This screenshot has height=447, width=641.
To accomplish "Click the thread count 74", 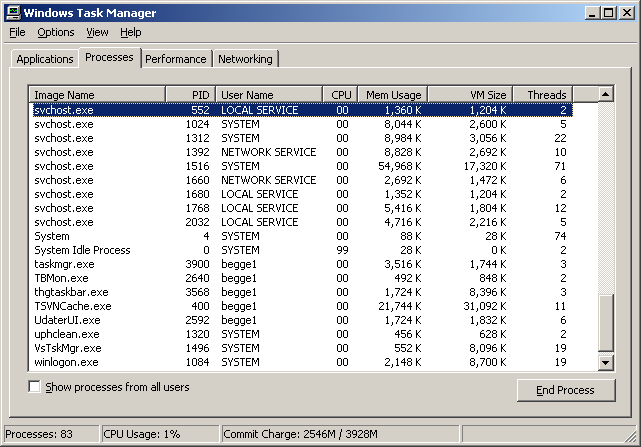I will pyautogui.click(x=560, y=236).
